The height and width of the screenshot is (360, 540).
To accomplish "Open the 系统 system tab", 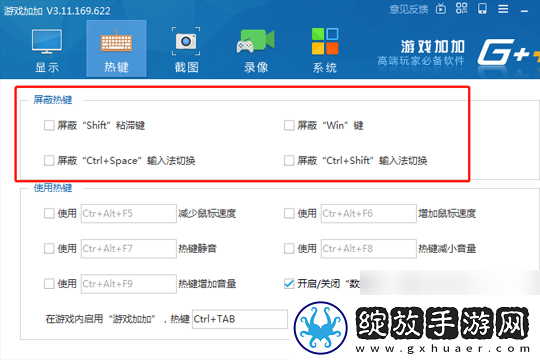I will click(325, 51).
